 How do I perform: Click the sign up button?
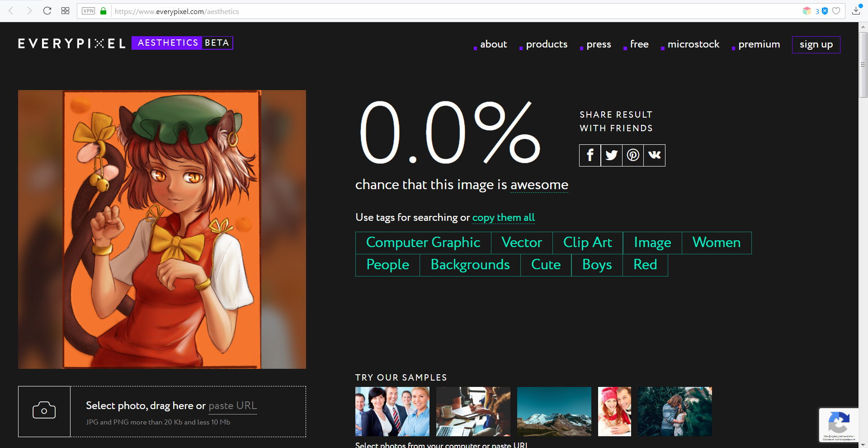tap(816, 45)
